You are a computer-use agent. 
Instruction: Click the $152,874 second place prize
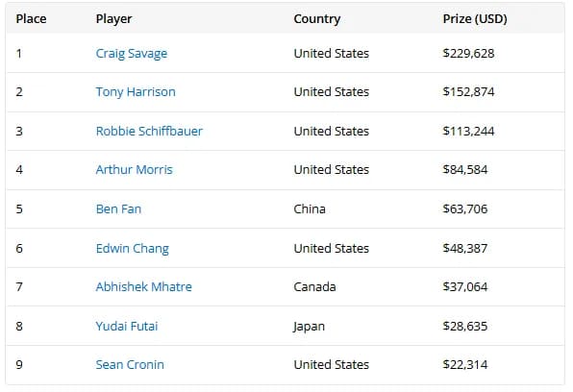click(468, 92)
